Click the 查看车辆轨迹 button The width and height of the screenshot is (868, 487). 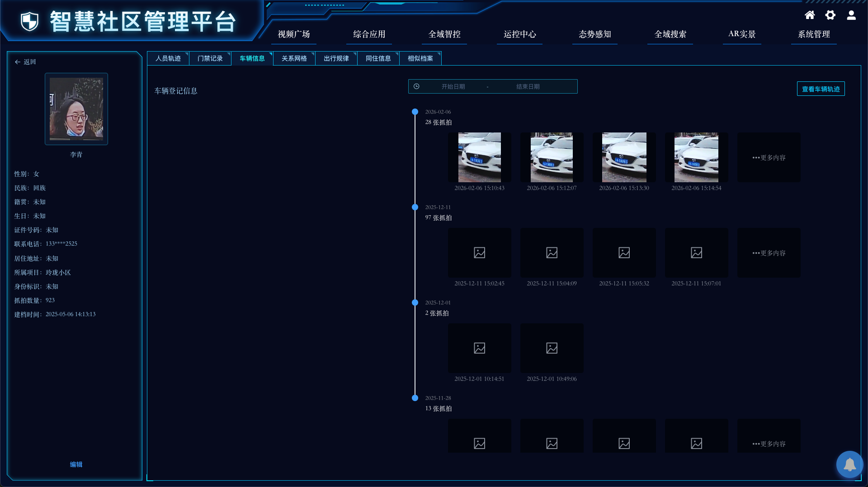[821, 89]
